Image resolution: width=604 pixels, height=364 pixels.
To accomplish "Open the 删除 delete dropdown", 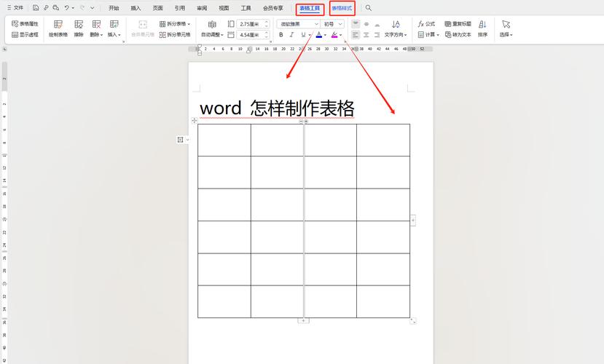I will point(97,35).
